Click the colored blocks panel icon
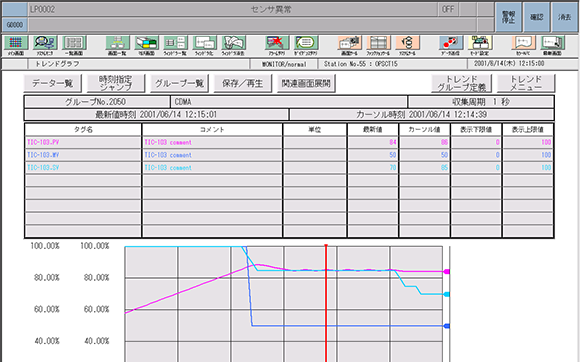 tap(146, 43)
